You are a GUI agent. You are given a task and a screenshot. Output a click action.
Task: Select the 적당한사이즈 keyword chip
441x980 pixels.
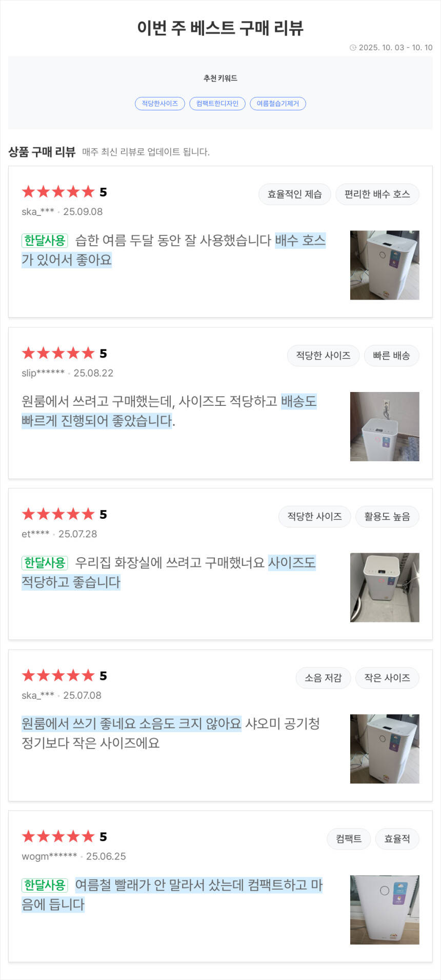click(x=159, y=104)
